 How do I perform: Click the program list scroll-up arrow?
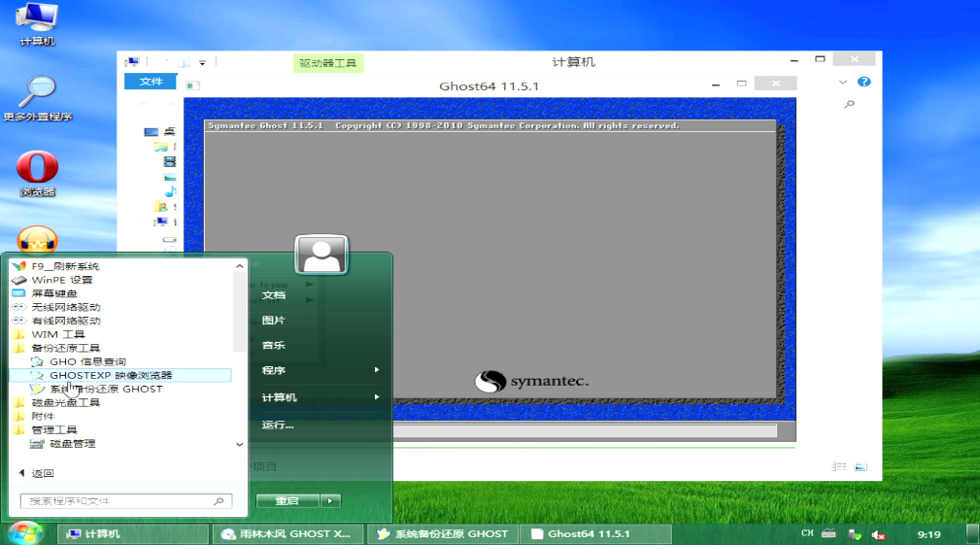(239, 266)
